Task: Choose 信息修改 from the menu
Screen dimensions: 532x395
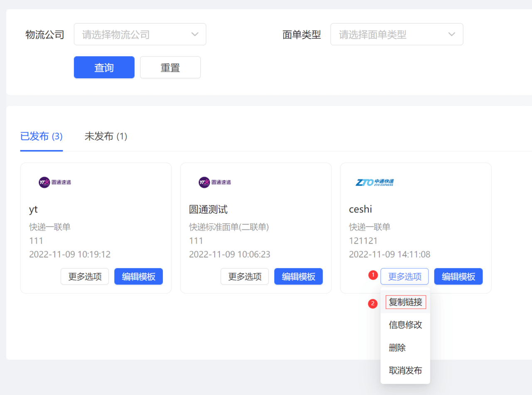Action: point(406,325)
